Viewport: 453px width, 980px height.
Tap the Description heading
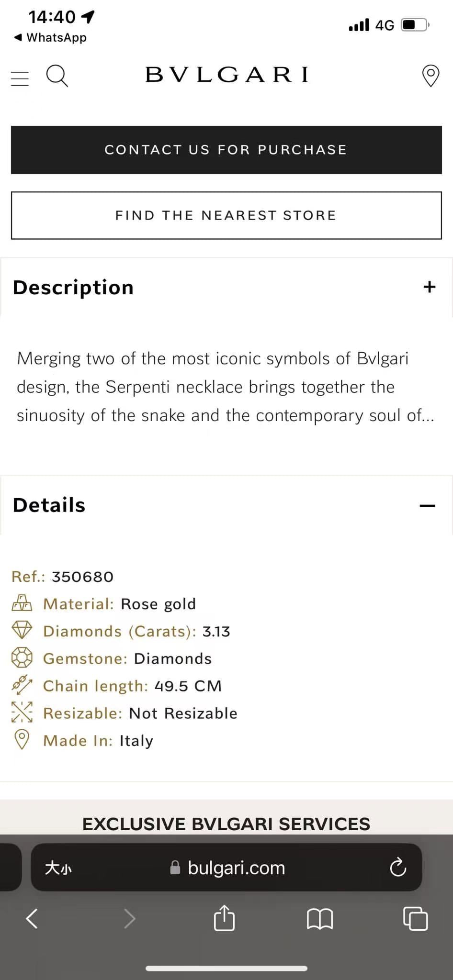point(73,288)
